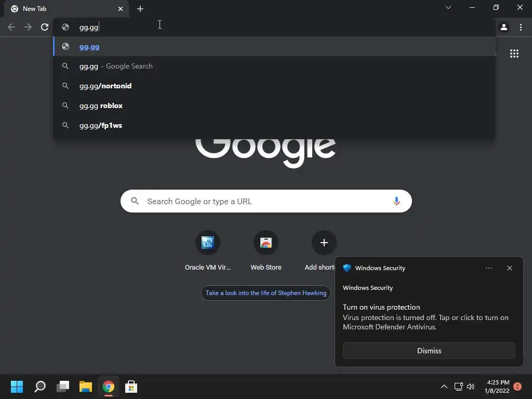This screenshot has height=399, width=532.
Task: Select the gg.gg/fp1ws suggestion
Action: (x=274, y=125)
